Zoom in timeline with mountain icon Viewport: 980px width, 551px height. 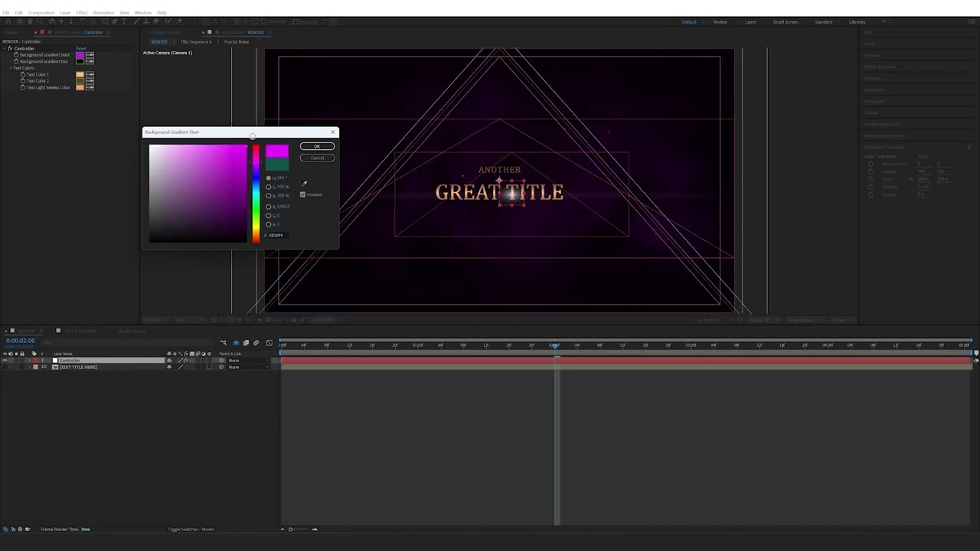coord(314,529)
